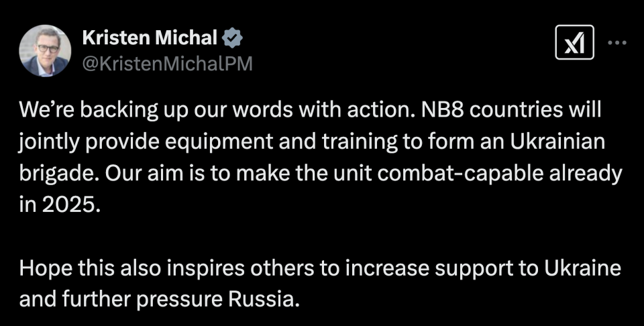Click the word "training" in the post
The height and width of the screenshot is (326, 644).
(x=360, y=143)
